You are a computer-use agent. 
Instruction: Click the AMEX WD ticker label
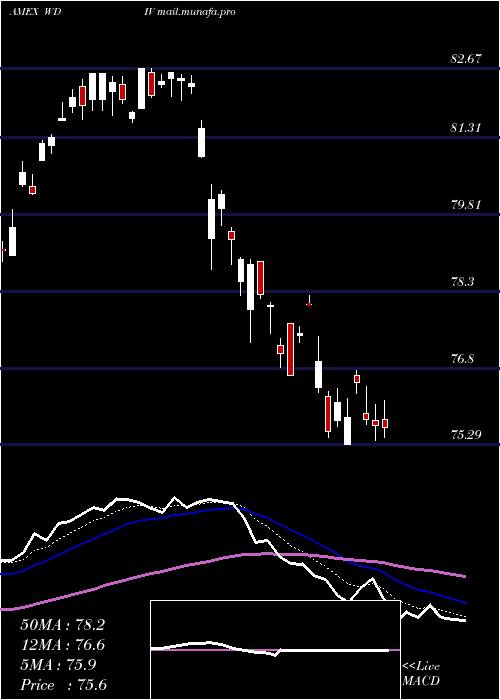pyautogui.click(x=35, y=12)
